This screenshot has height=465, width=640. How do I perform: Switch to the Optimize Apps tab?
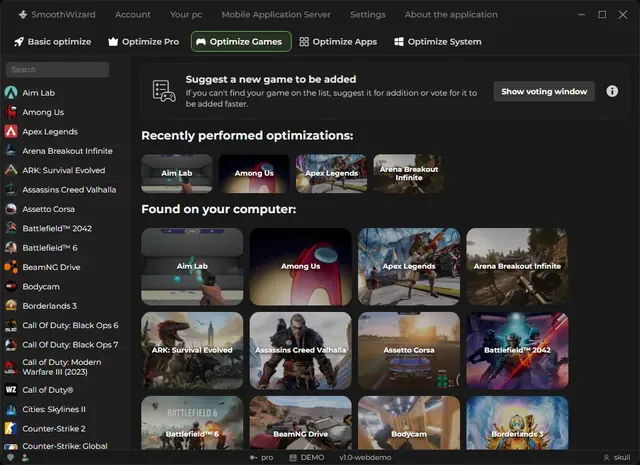[338, 42]
